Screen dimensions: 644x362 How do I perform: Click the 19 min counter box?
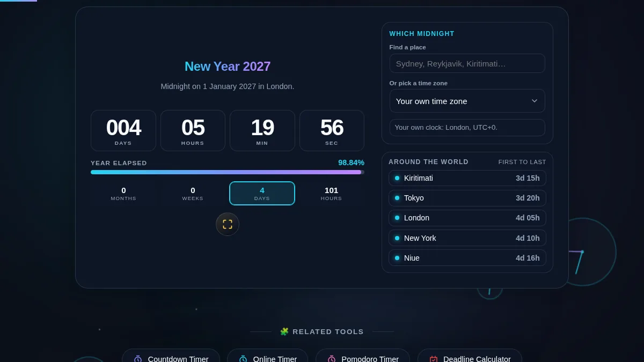coord(262,130)
